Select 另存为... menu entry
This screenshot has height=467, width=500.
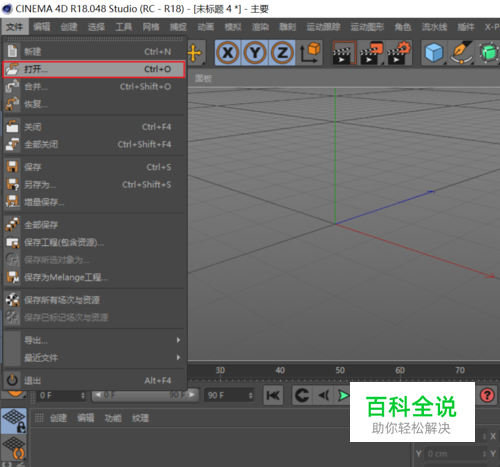pos(94,184)
